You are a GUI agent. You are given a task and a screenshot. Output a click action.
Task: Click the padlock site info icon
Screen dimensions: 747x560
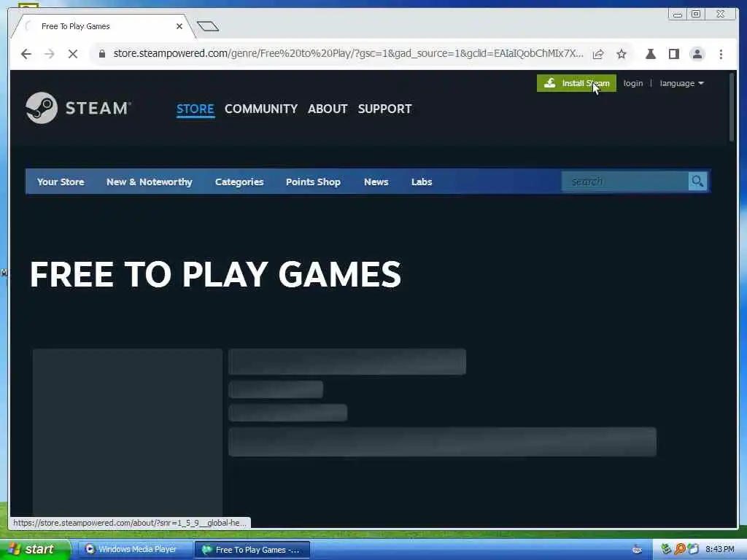point(102,54)
